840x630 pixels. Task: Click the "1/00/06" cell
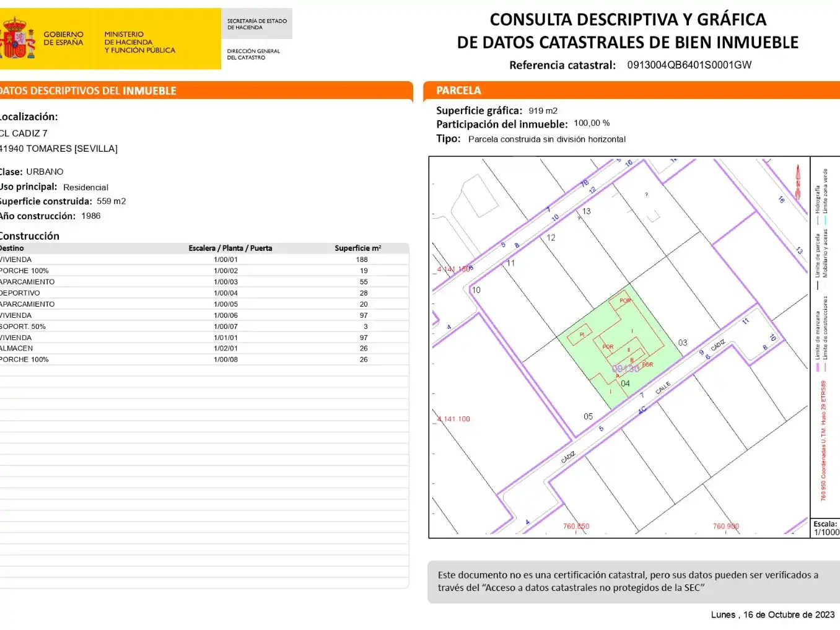tap(226, 315)
